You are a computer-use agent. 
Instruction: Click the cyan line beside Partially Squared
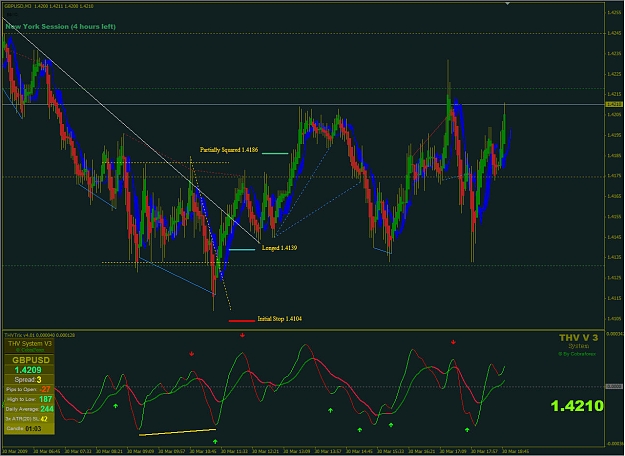tap(275, 153)
